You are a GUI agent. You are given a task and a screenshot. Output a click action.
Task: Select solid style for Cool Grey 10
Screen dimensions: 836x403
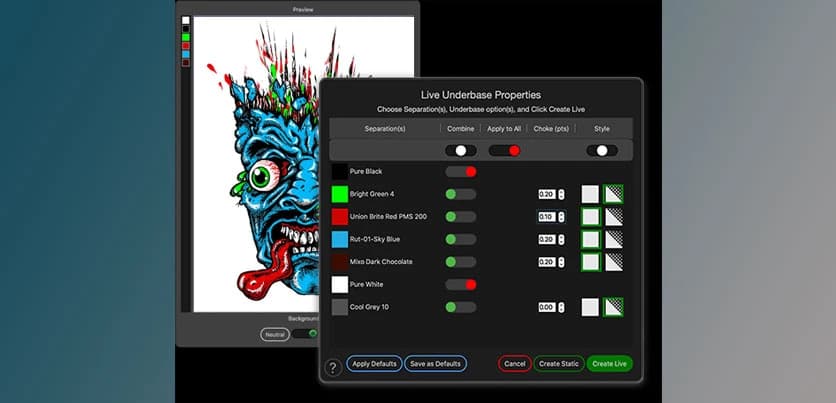(x=590, y=307)
